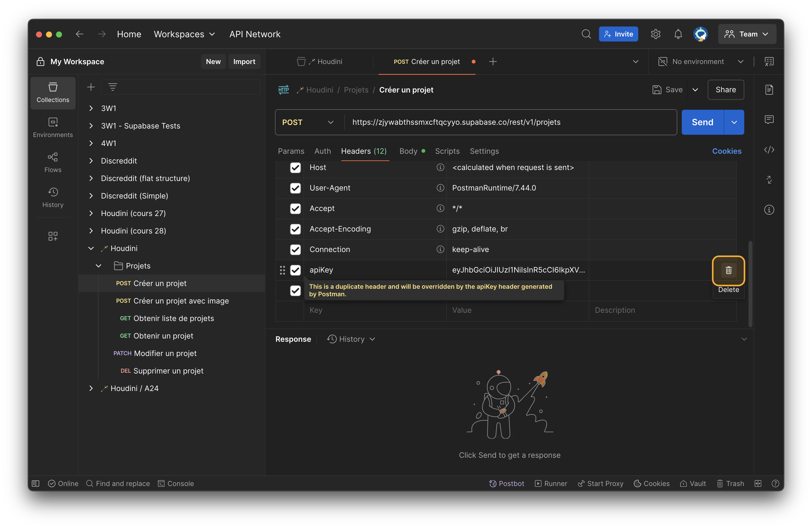812x528 pixels.
Task: Open the request info icon in right sidebar
Action: click(769, 210)
